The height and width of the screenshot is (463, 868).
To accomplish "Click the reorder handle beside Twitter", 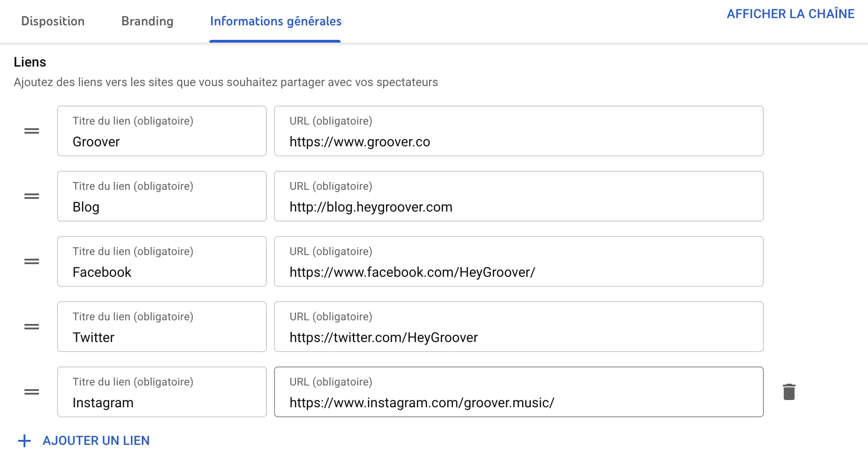I will tap(32, 327).
